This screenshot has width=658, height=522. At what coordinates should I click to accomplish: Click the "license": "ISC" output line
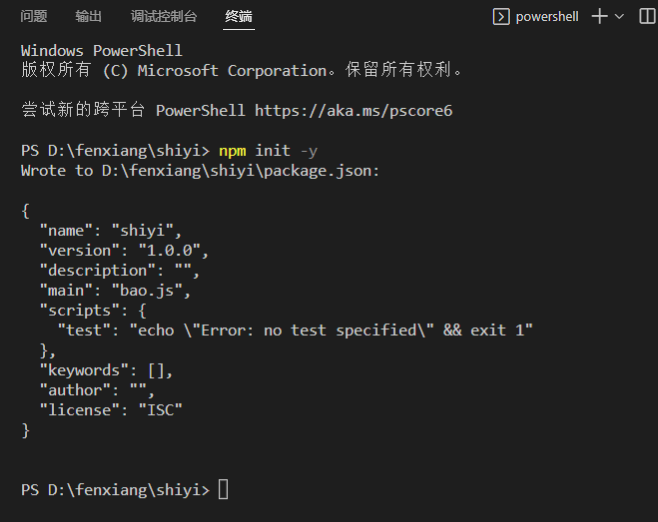click(110, 410)
